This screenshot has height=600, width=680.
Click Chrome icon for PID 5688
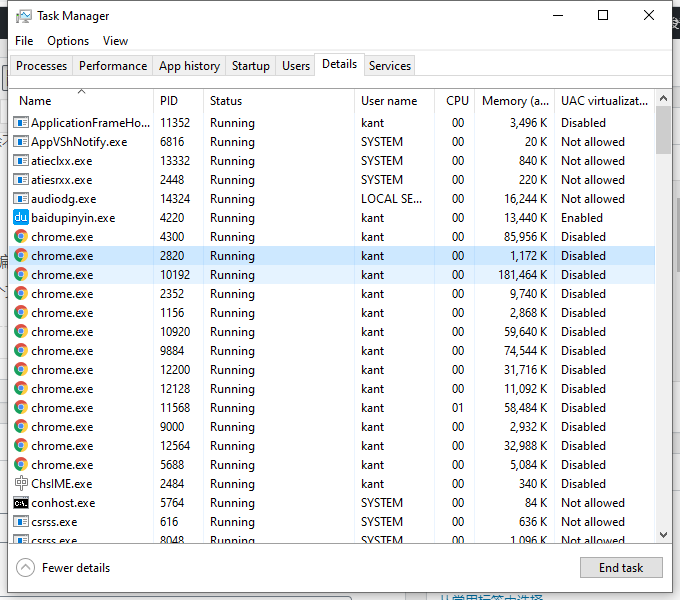[x=21, y=464]
